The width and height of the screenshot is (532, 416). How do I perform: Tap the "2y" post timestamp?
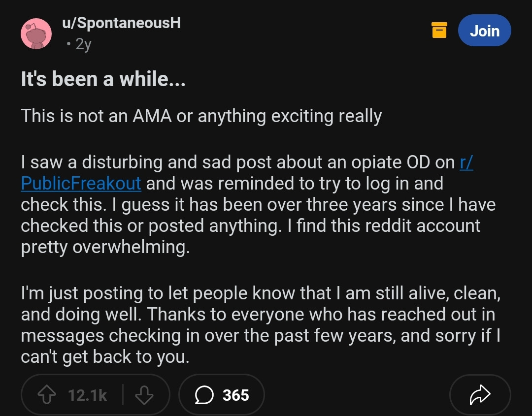tap(83, 45)
